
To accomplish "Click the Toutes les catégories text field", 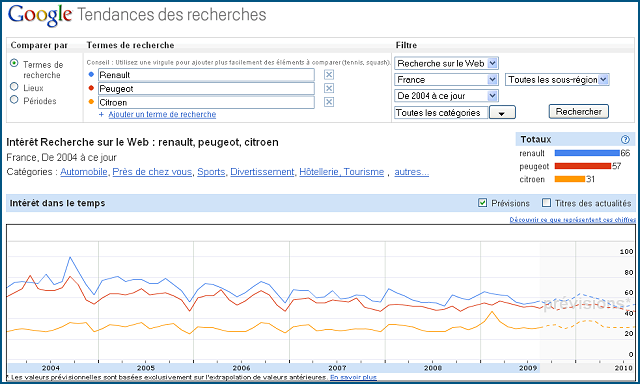I will (x=441, y=113).
